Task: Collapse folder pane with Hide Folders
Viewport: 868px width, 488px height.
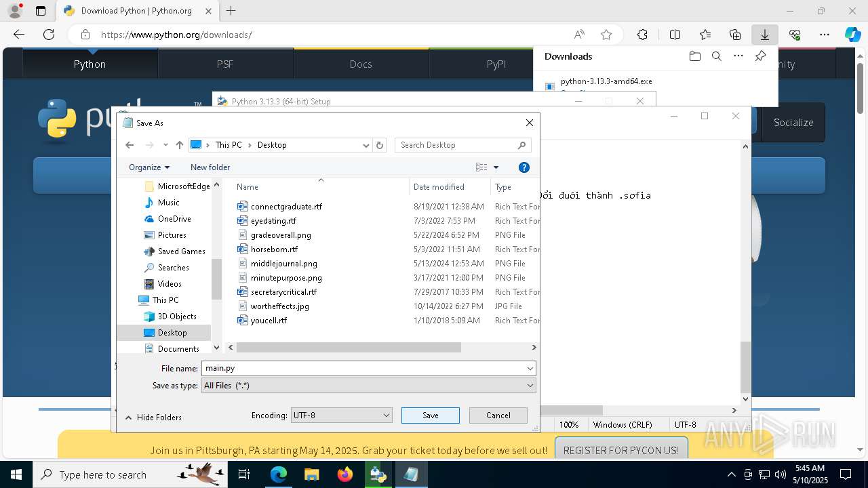Action: click(153, 418)
